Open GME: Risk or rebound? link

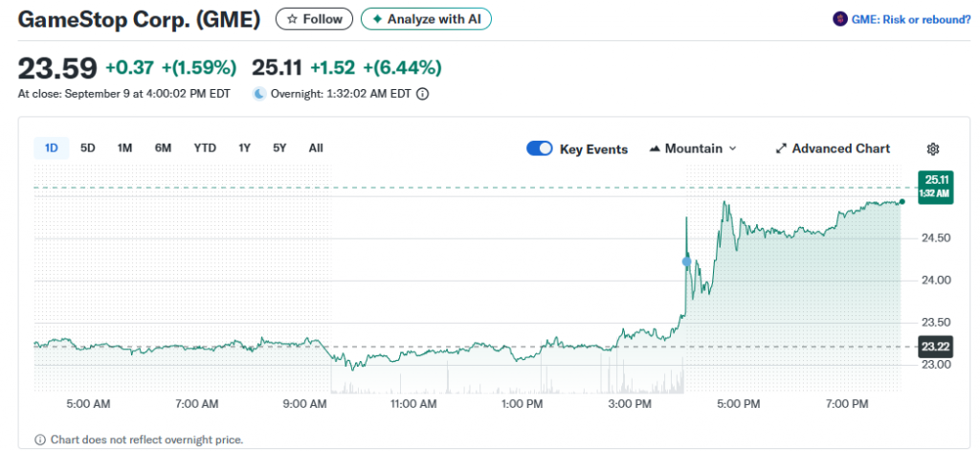[911, 19]
